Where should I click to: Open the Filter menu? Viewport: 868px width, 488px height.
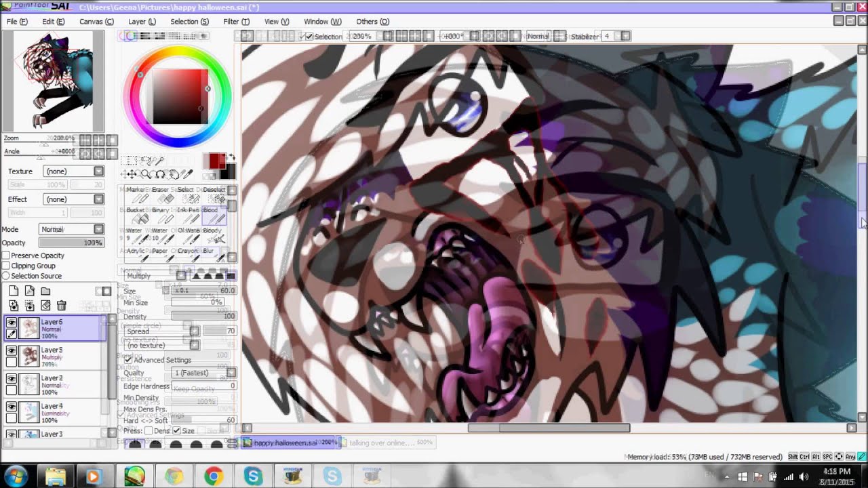coord(236,22)
